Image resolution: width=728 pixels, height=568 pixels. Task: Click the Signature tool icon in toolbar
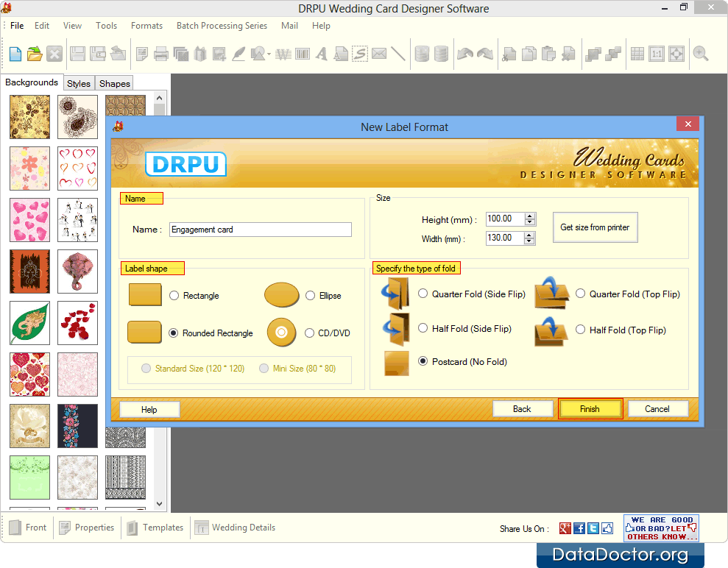tap(360, 54)
